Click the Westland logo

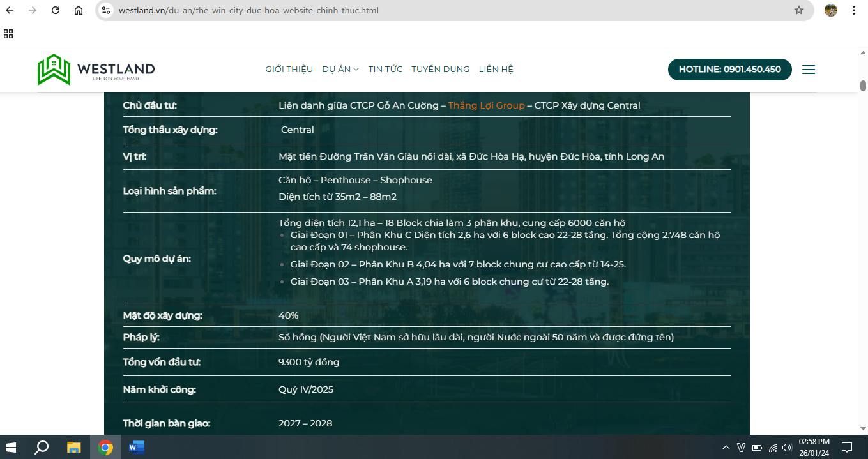tap(96, 70)
